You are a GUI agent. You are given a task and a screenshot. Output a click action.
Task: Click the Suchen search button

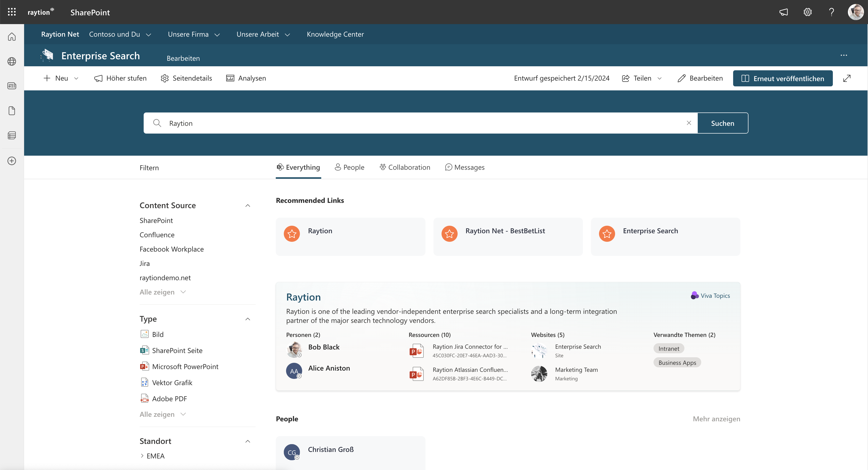722,123
